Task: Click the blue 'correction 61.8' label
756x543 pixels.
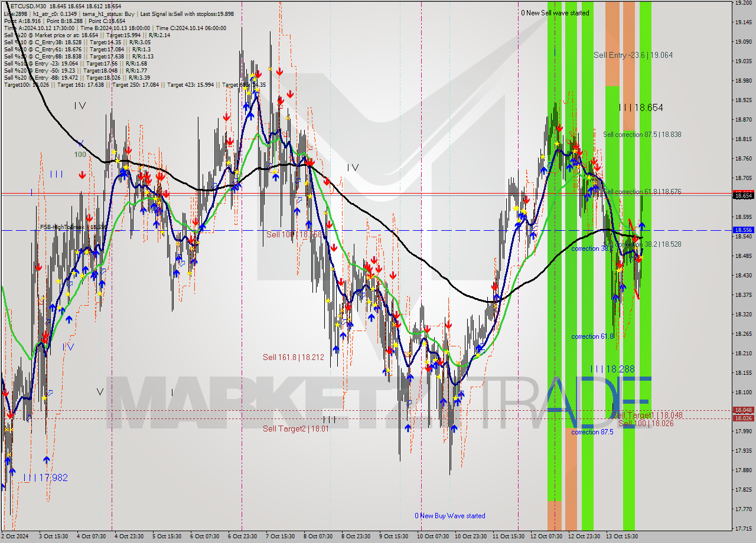Action: click(592, 336)
